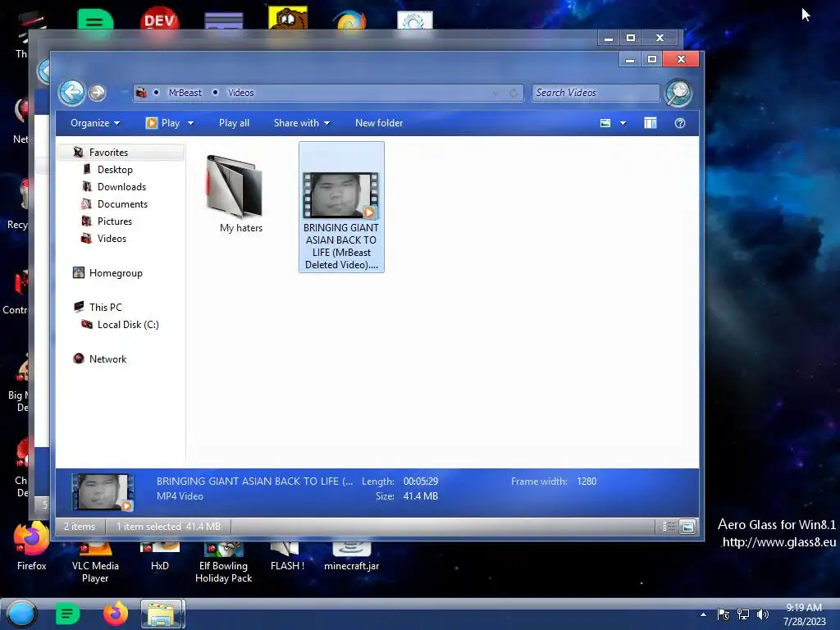Click the Frame width value 1280
Viewport: 840px width, 630px height.
(x=587, y=482)
